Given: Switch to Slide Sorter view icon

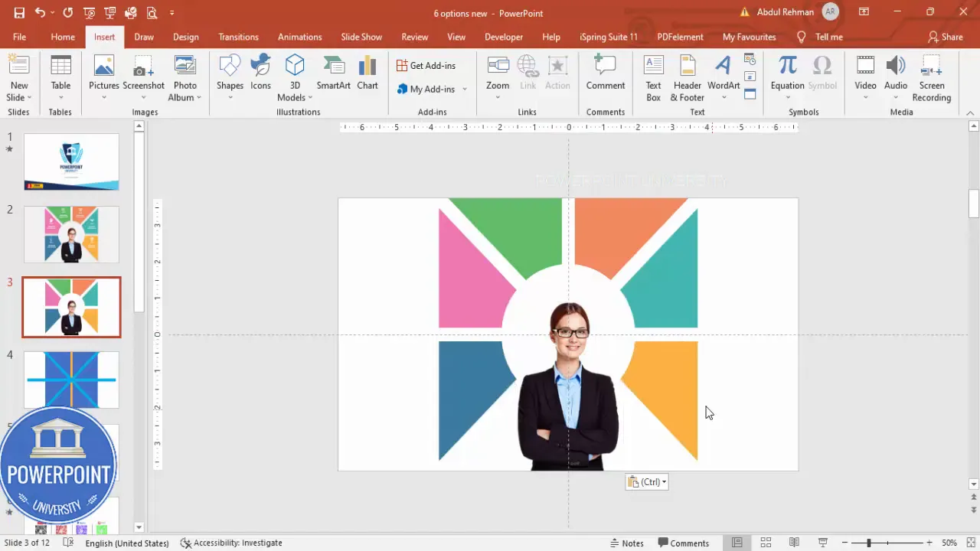Looking at the screenshot, I should click(766, 543).
